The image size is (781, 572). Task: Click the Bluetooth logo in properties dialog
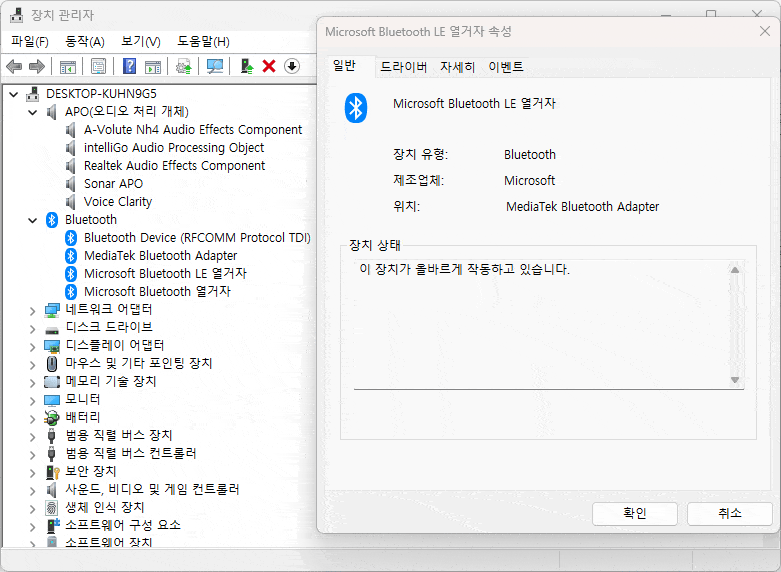[x=356, y=108]
